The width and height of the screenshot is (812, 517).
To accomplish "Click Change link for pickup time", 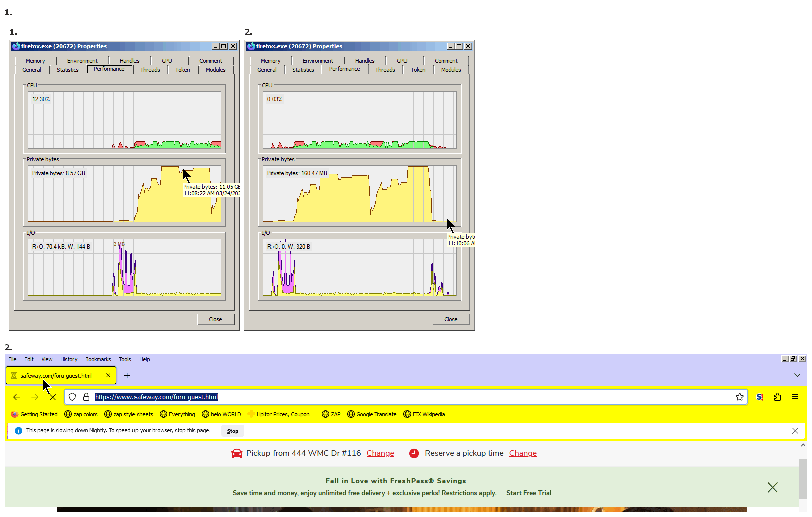I will click(x=523, y=454).
